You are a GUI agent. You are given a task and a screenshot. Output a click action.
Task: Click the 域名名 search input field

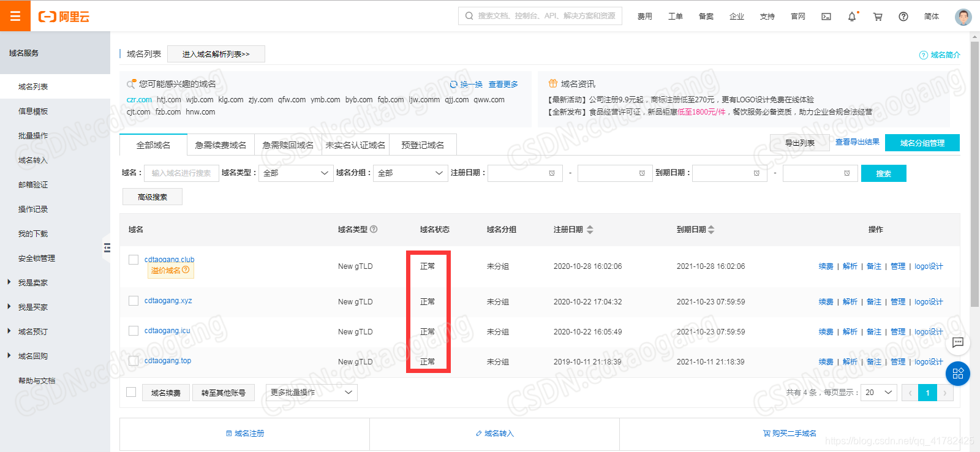[x=181, y=173]
